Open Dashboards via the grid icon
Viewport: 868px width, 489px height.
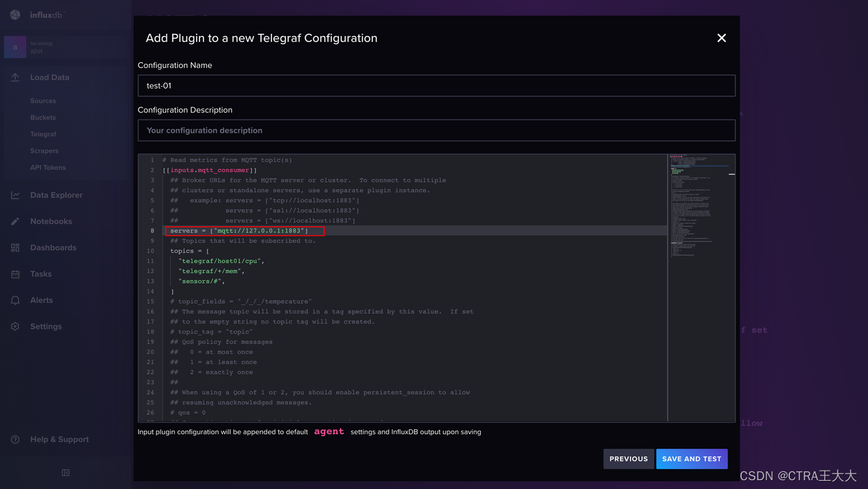coord(15,247)
